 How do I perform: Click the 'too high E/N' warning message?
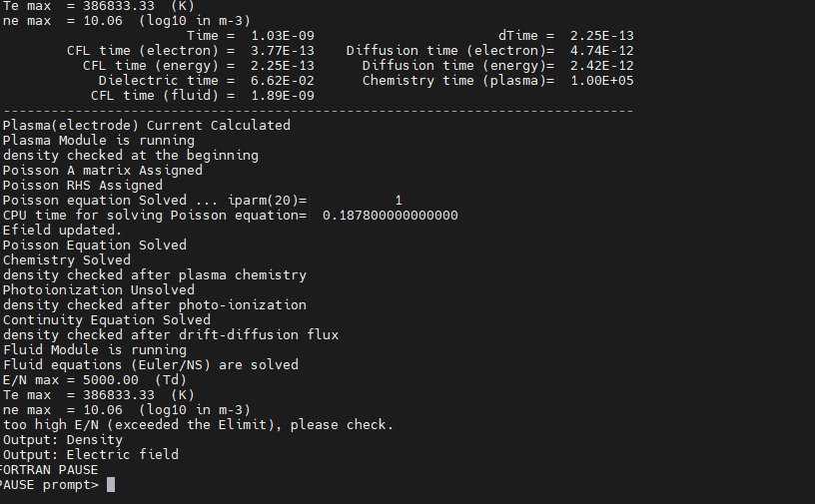(198, 425)
